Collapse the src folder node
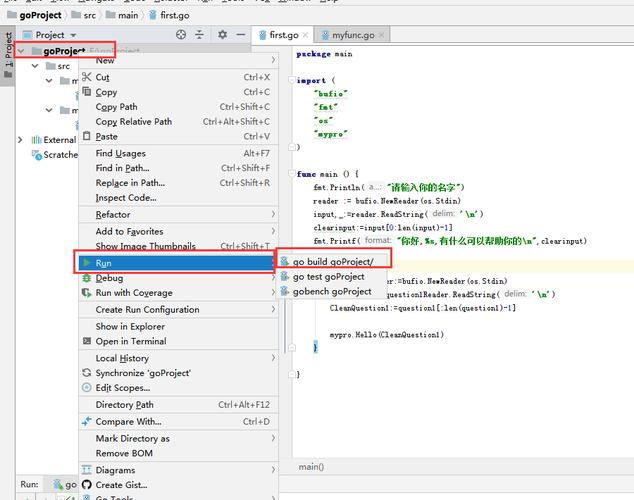The image size is (634, 500). click(35, 66)
